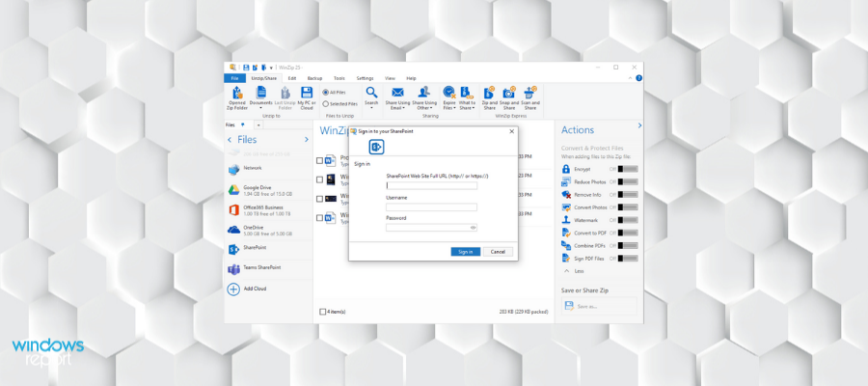Image resolution: width=868 pixels, height=386 pixels.
Task: Click the Snap and Share camera icon
Action: tap(508, 93)
